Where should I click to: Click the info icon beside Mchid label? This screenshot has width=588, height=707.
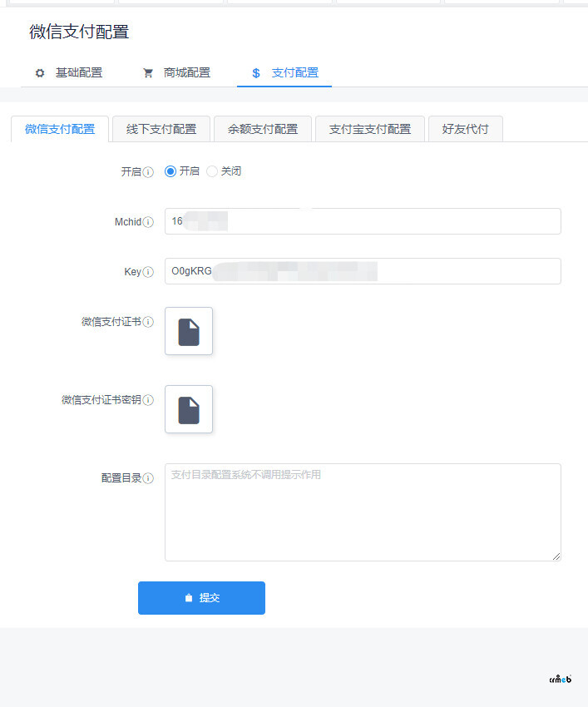coord(148,222)
